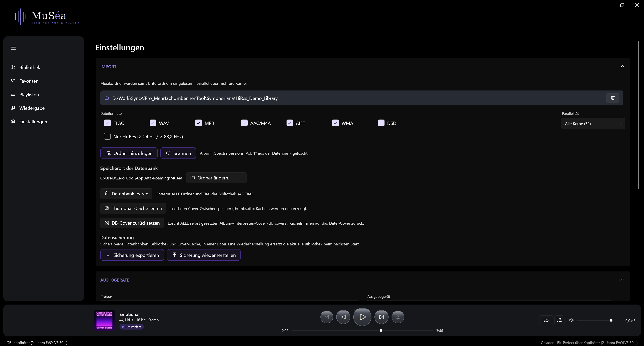Click the database path C:\Users\Zero_Cool\AppData\Roaming\Musea
The image size is (644, 346).
pyautogui.click(x=141, y=178)
